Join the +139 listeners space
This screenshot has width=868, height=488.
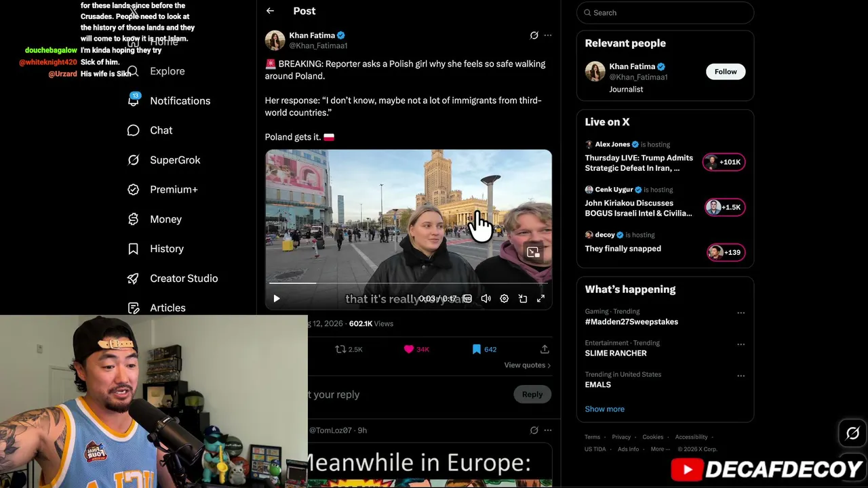726,252
